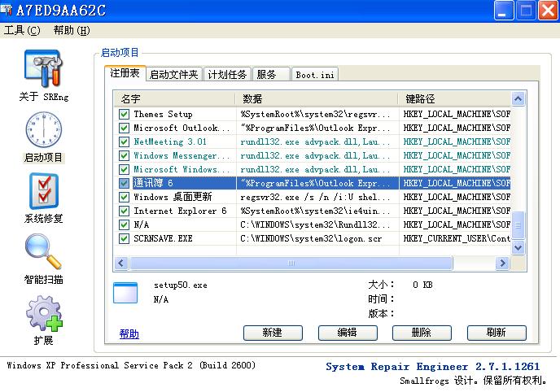Viewport: 560px width, 392px height.
Task: Uncheck the Themes Setup checkbox
Action: (x=124, y=114)
